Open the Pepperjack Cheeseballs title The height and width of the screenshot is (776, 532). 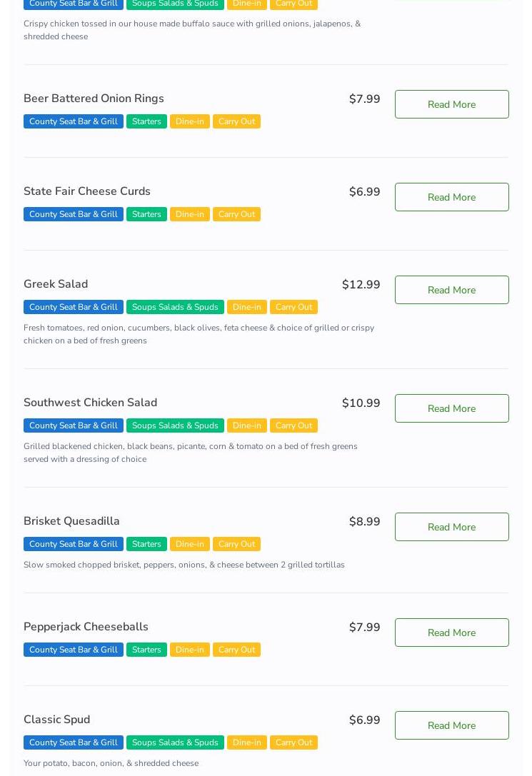coord(86,627)
